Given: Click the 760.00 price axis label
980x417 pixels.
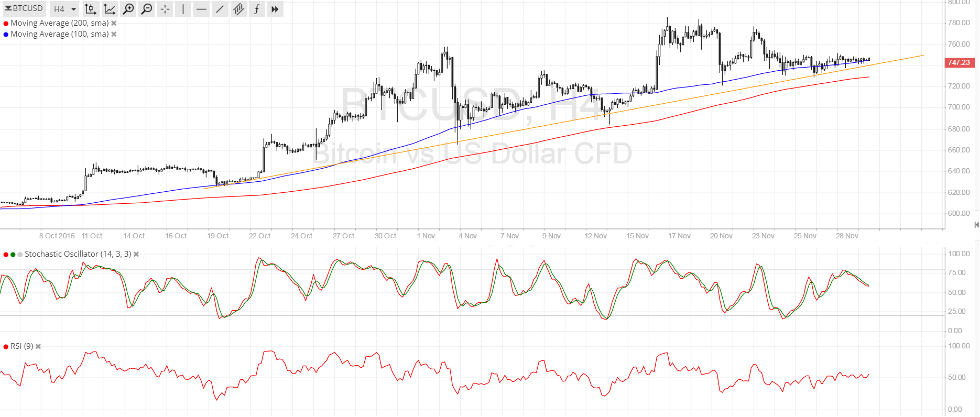Looking at the screenshot, I should [959, 44].
